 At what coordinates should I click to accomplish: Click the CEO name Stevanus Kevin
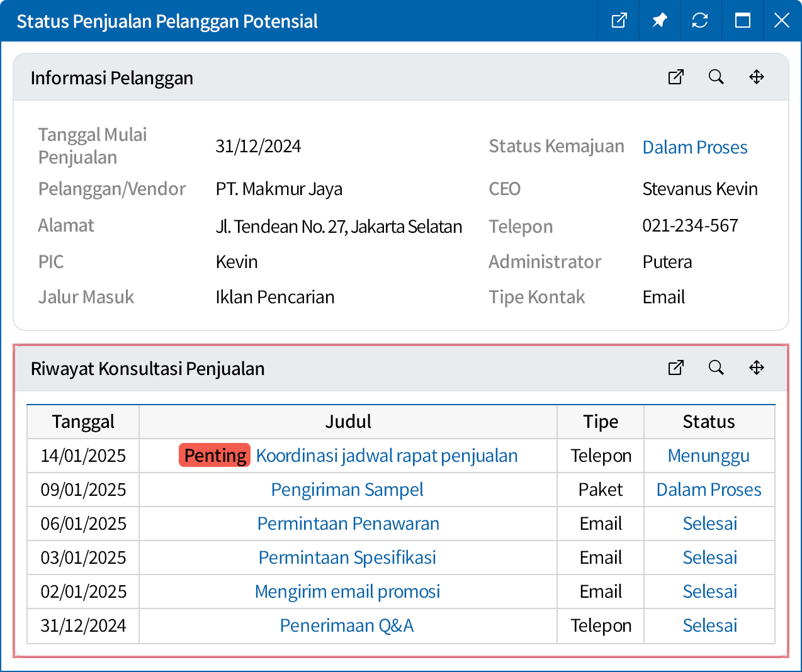(x=700, y=189)
